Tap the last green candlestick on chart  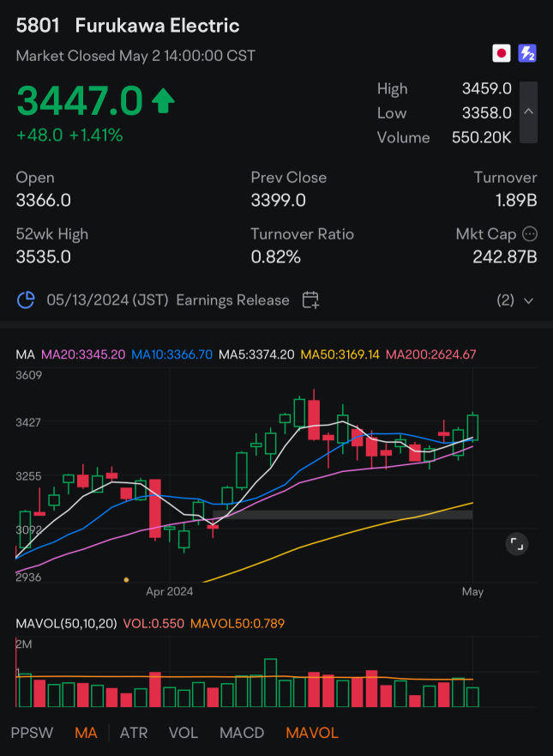pyautogui.click(x=472, y=427)
